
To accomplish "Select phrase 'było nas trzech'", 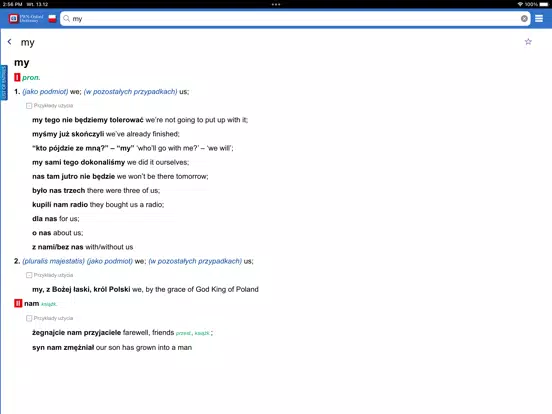I will tap(58, 190).
